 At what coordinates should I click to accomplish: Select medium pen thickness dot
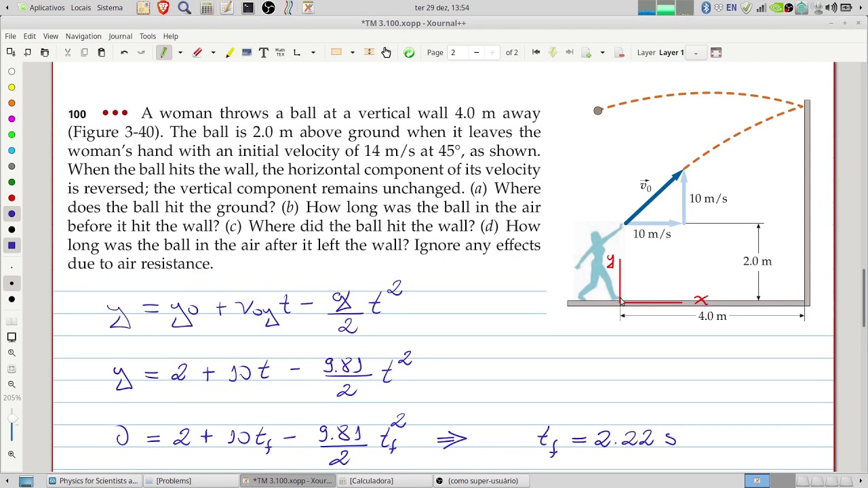click(12, 283)
